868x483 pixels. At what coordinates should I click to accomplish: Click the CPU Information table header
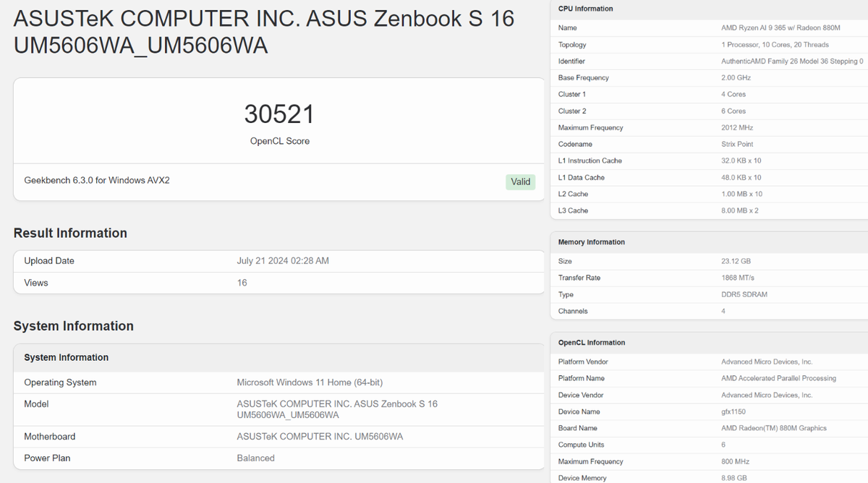pyautogui.click(x=585, y=9)
